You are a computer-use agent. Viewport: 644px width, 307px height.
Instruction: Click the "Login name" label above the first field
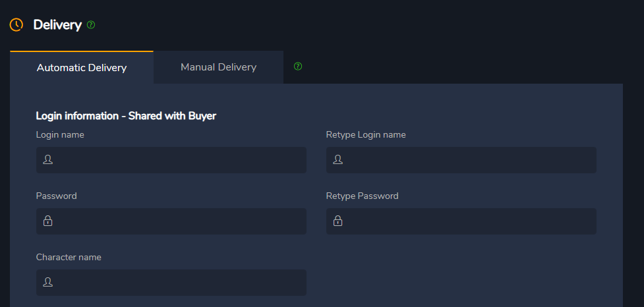click(60, 135)
